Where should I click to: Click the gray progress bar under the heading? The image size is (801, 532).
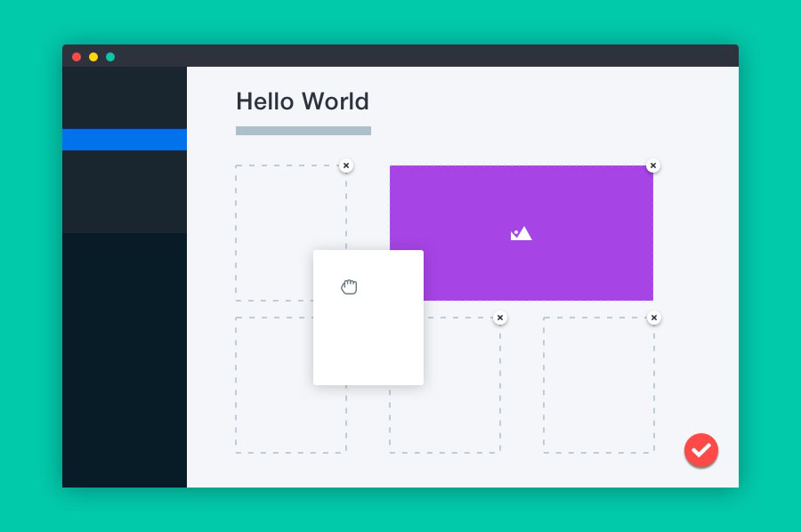(x=303, y=131)
